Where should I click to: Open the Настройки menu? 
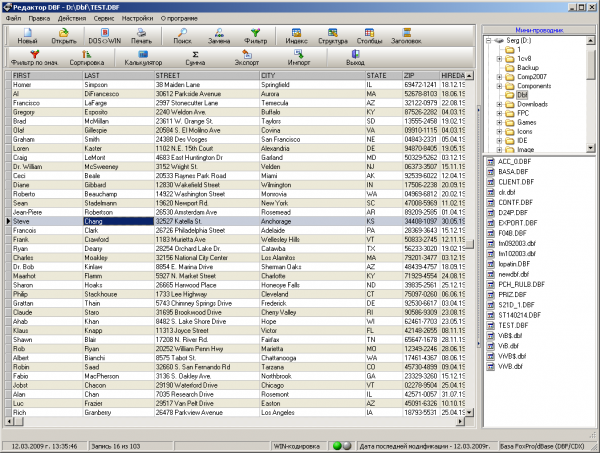coord(138,19)
